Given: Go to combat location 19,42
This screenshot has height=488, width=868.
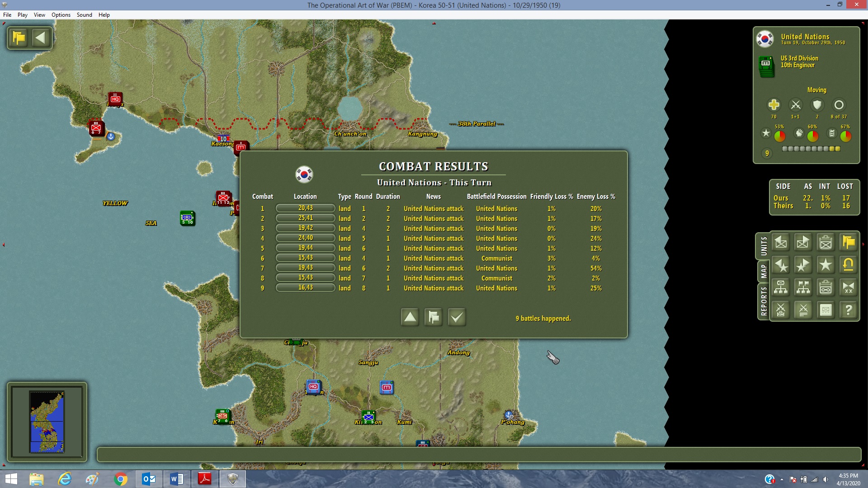Looking at the screenshot, I should (305, 228).
